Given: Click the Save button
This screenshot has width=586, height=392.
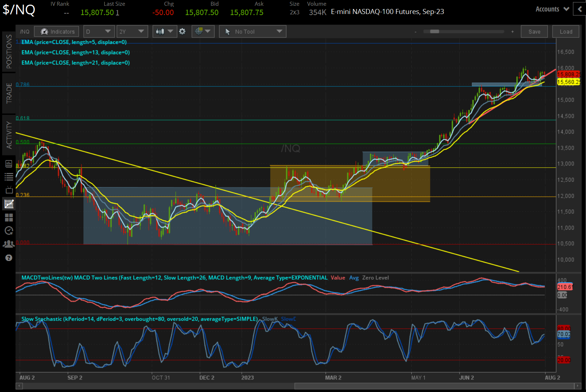Looking at the screenshot, I should tap(534, 31).
